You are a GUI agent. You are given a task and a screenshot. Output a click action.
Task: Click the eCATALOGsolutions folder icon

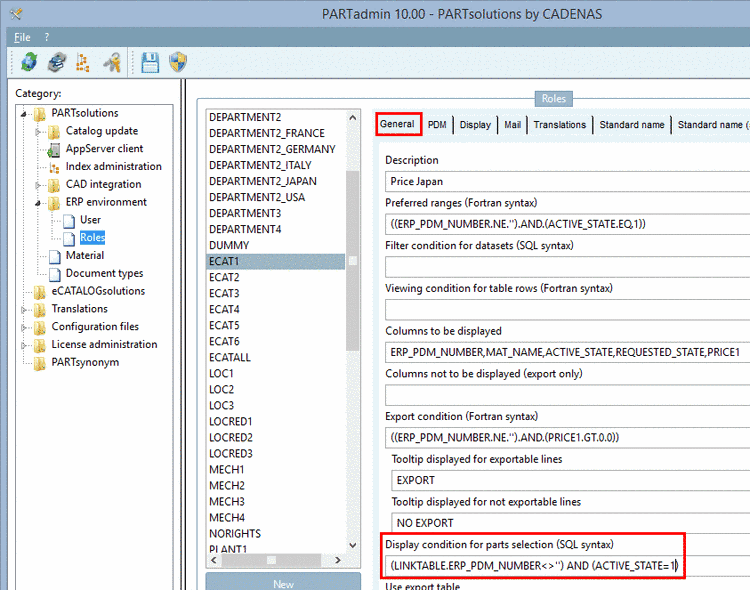[40, 291]
